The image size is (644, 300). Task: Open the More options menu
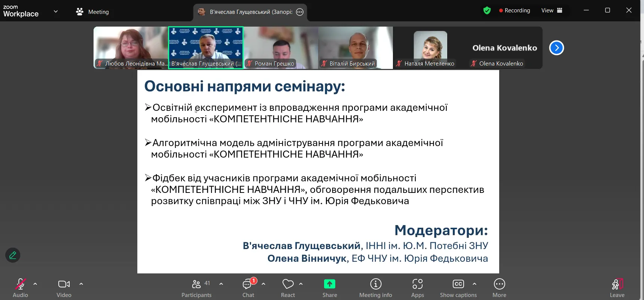click(x=499, y=288)
